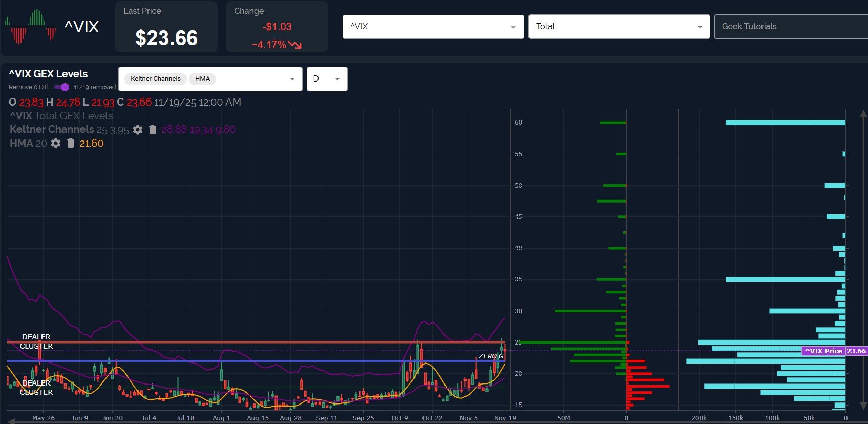868x424 pixels.
Task: Open the D timeframe dropdown
Action: click(x=327, y=79)
